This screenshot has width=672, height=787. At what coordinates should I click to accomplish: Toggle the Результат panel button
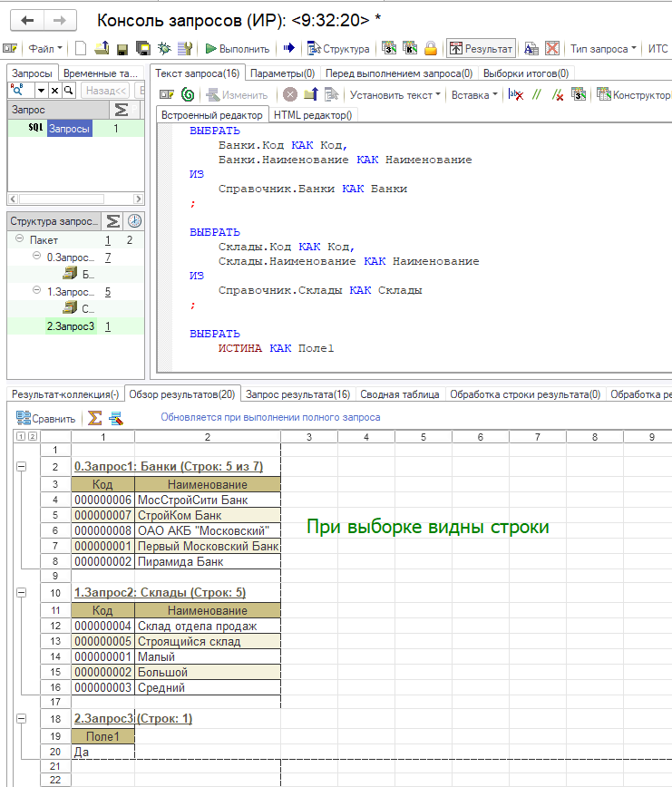[x=481, y=49]
